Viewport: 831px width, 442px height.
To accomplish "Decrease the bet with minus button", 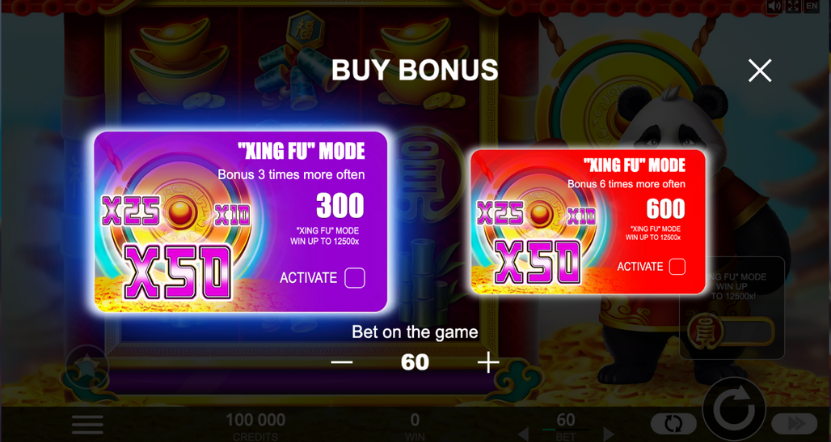I will [342, 363].
